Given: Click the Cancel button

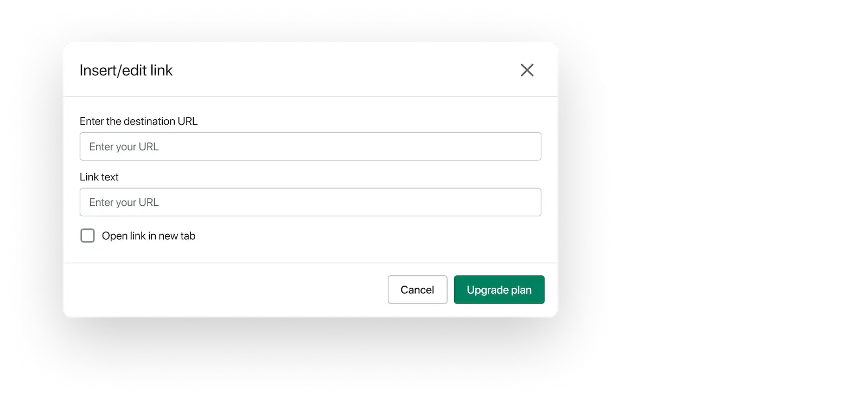Looking at the screenshot, I should point(417,289).
